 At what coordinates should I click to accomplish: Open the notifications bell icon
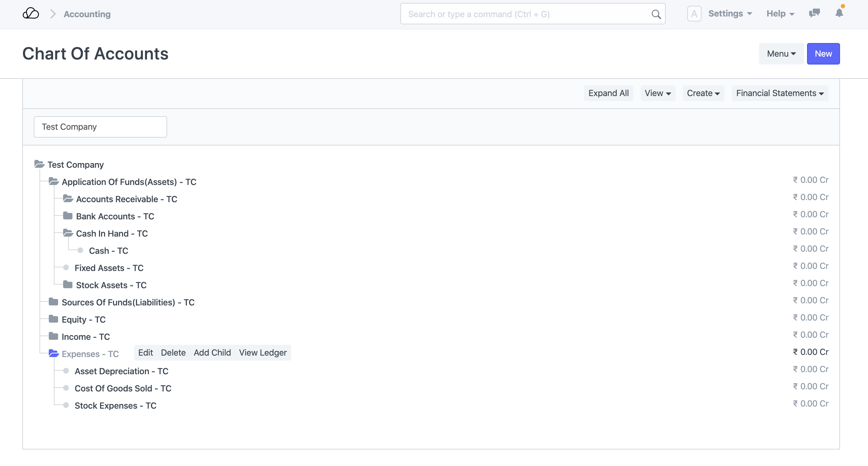coord(839,13)
